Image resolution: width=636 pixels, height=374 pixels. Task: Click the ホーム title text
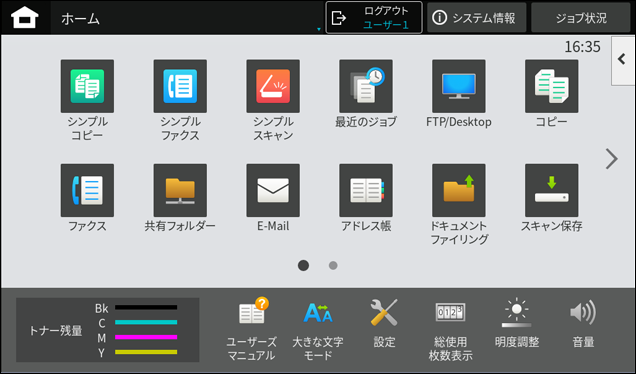pos(80,19)
